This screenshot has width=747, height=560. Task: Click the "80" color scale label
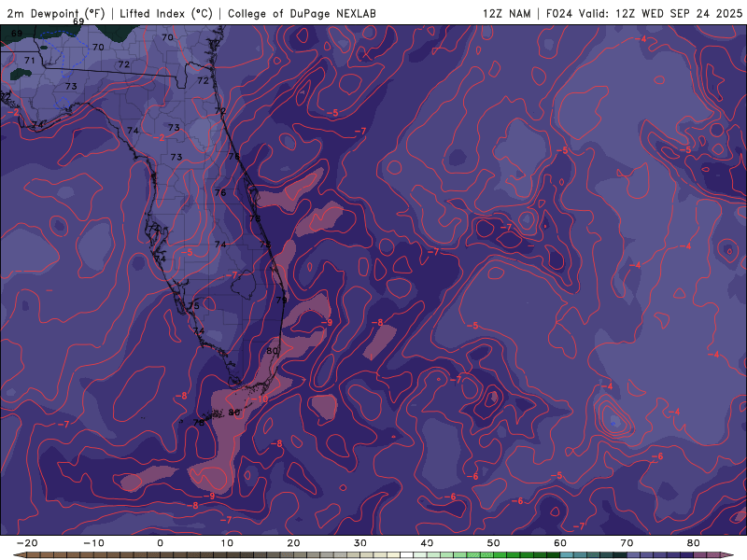click(694, 543)
